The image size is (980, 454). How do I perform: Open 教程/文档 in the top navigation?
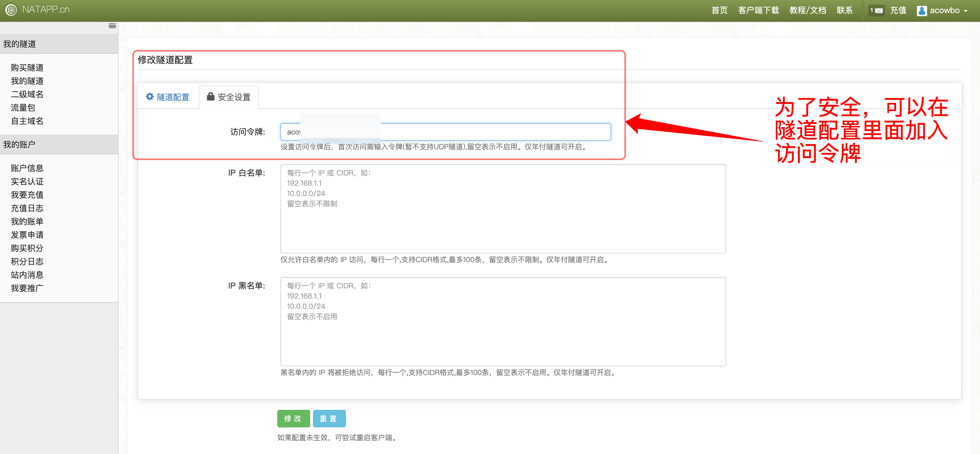808,11
